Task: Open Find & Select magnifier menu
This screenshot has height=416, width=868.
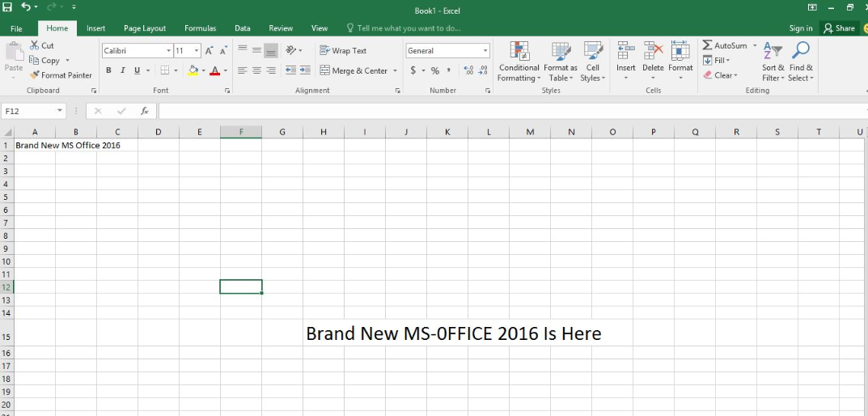Action: click(x=801, y=62)
